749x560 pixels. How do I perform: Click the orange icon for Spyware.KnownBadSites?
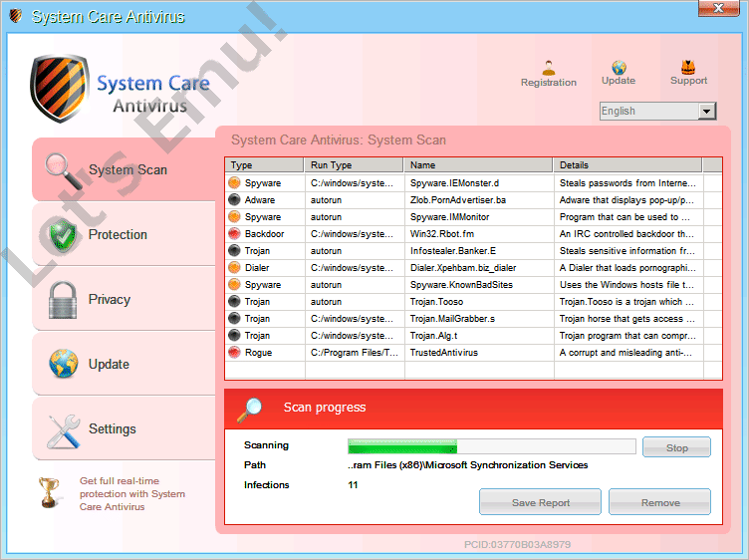pyautogui.click(x=234, y=284)
